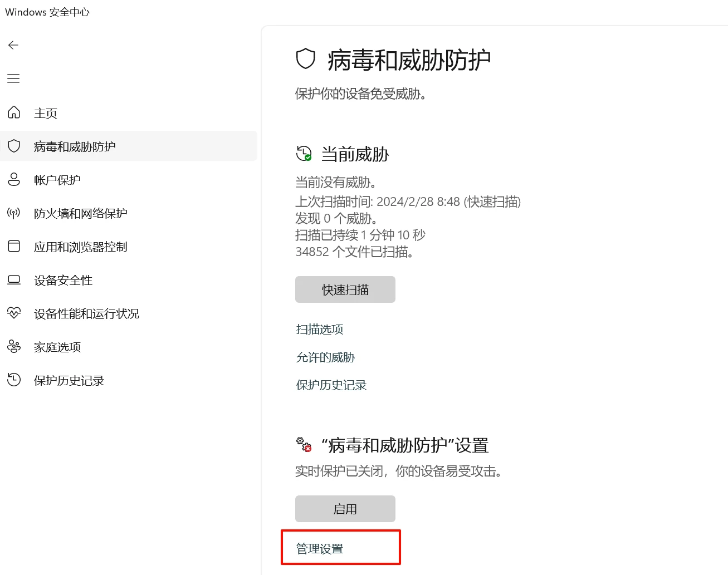This screenshot has height=575, width=728.
Task: Click the text 34852 个文件已扫描。
Action: pos(355,252)
